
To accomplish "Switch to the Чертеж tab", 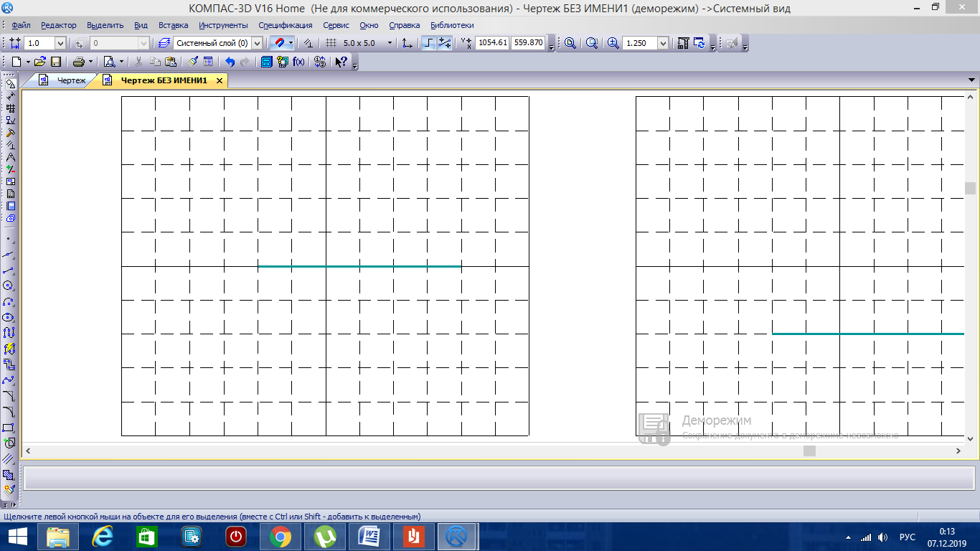I will pyautogui.click(x=71, y=80).
